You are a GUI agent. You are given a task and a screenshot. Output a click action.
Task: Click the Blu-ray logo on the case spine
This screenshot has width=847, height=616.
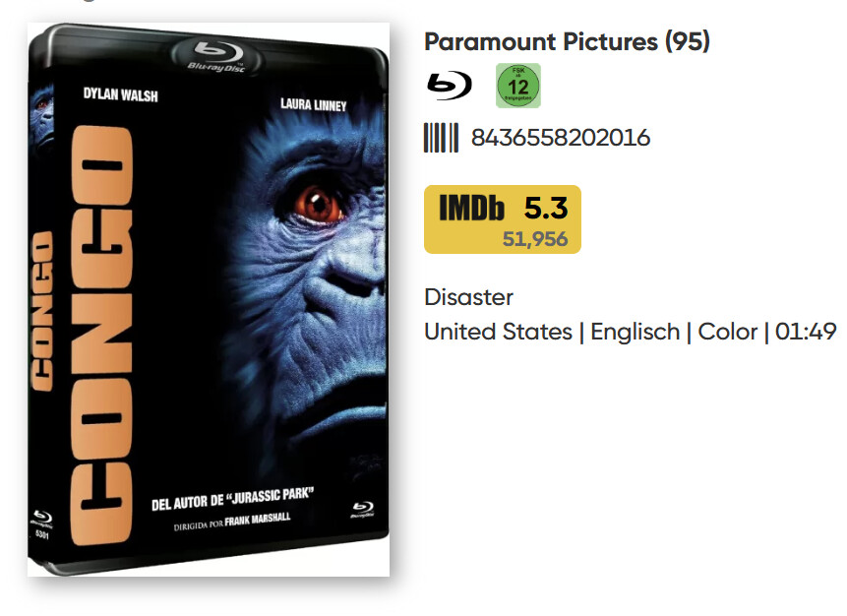click(41, 519)
